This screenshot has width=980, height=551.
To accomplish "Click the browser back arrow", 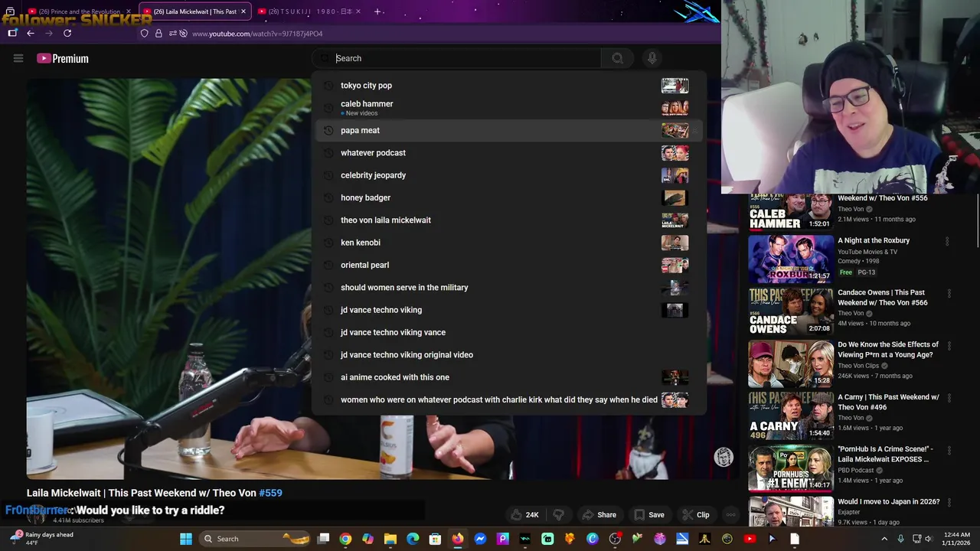I will [31, 33].
